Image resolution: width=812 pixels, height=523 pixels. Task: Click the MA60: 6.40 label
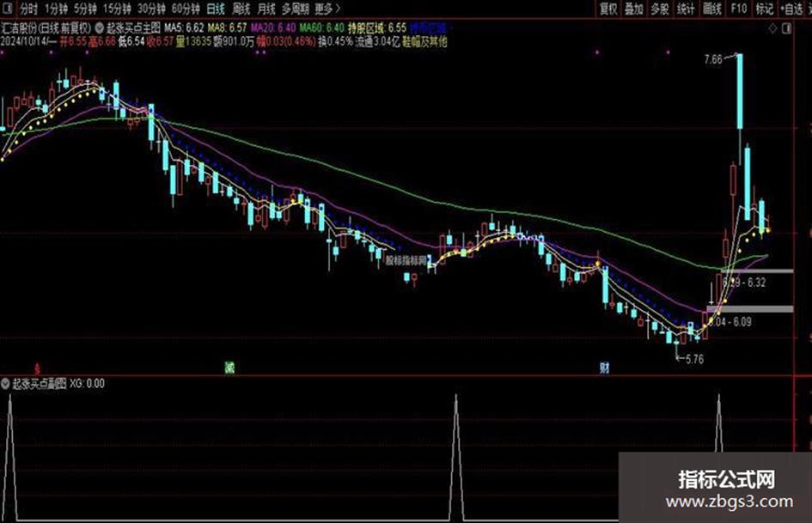click(321, 27)
